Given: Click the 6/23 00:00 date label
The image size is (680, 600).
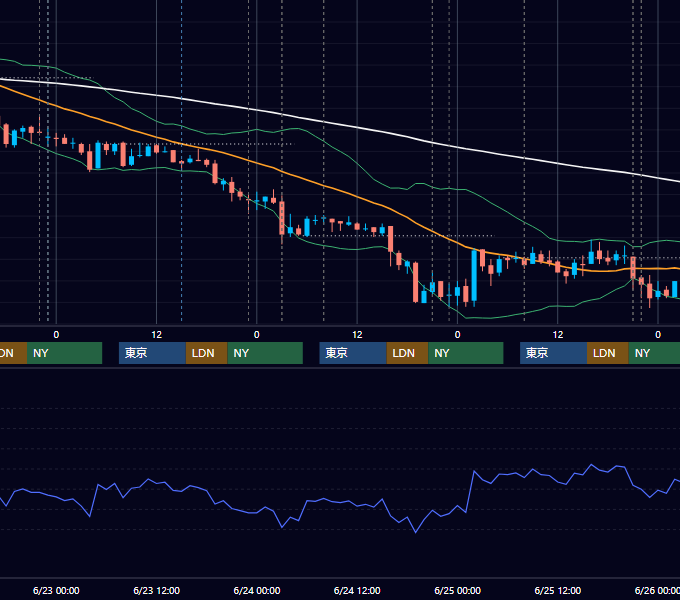Looking at the screenshot, I should (x=56, y=590).
